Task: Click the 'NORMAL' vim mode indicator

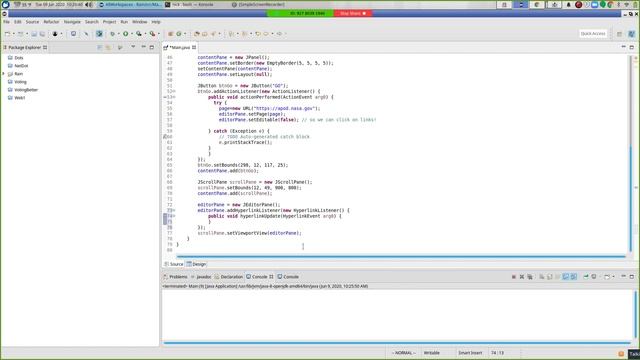Action: tap(403, 353)
